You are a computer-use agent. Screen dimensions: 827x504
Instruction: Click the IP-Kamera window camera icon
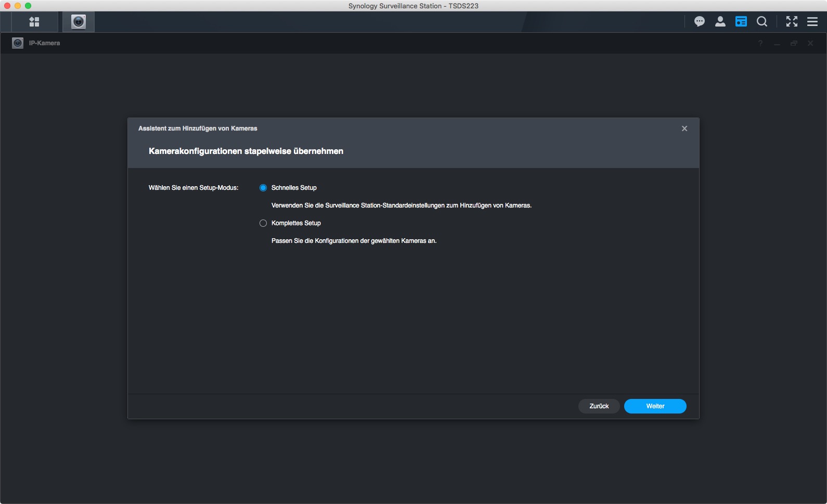pyautogui.click(x=18, y=43)
